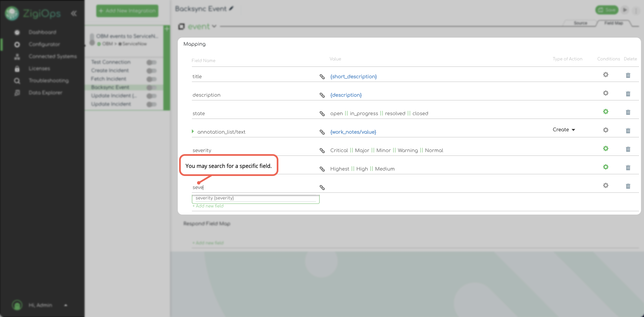Image resolution: width=644 pixels, height=317 pixels.
Task: Collapse the sidebar with the double chevron
Action: [x=74, y=13]
